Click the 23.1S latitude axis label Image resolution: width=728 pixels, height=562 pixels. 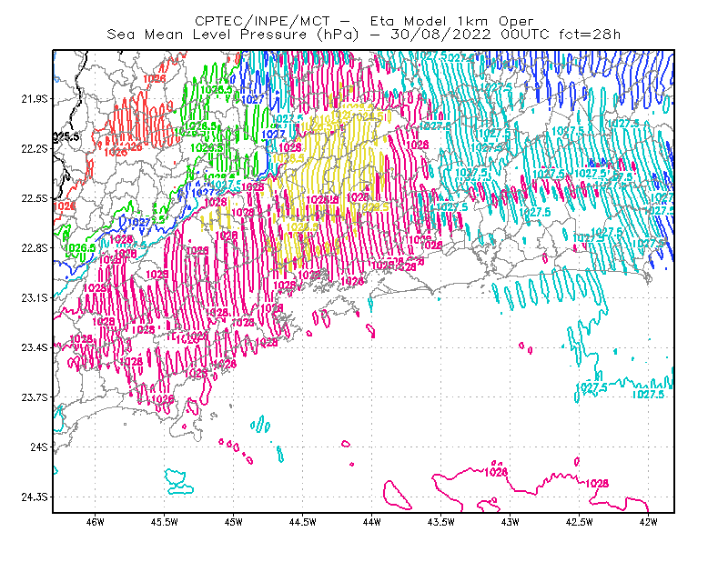pyautogui.click(x=35, y=298)
